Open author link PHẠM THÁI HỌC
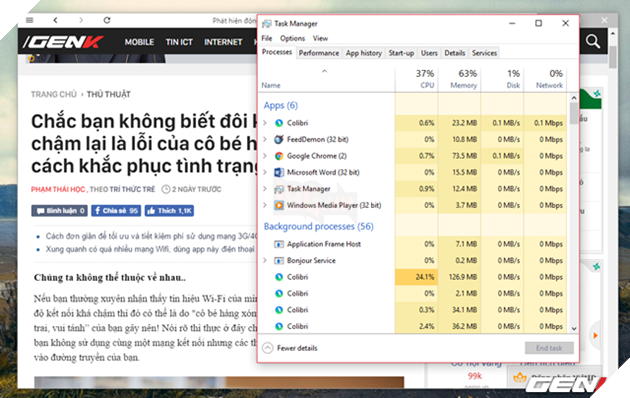Viewport: 630px width, 398px height. (x=58, y=189)
